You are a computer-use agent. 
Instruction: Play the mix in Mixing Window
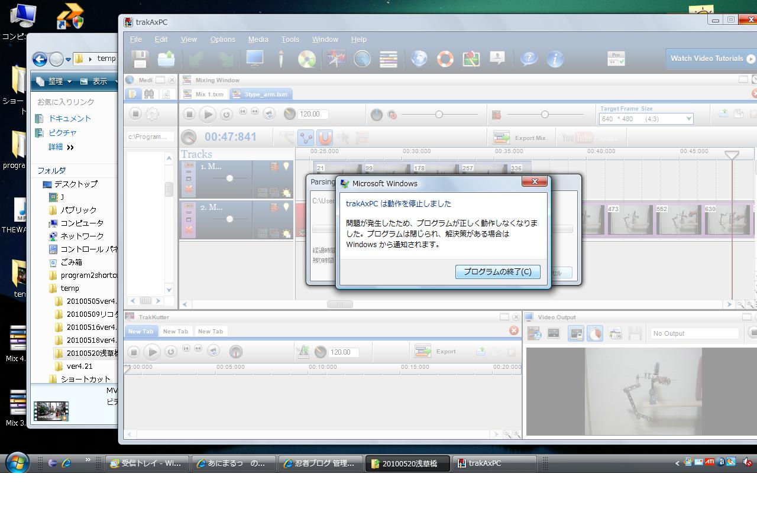tap(208, 114)
